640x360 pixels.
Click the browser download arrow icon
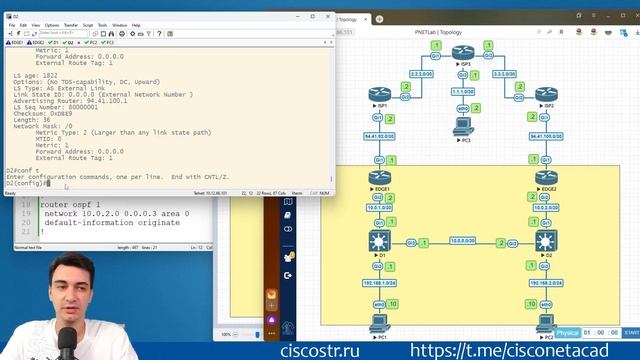637,32
